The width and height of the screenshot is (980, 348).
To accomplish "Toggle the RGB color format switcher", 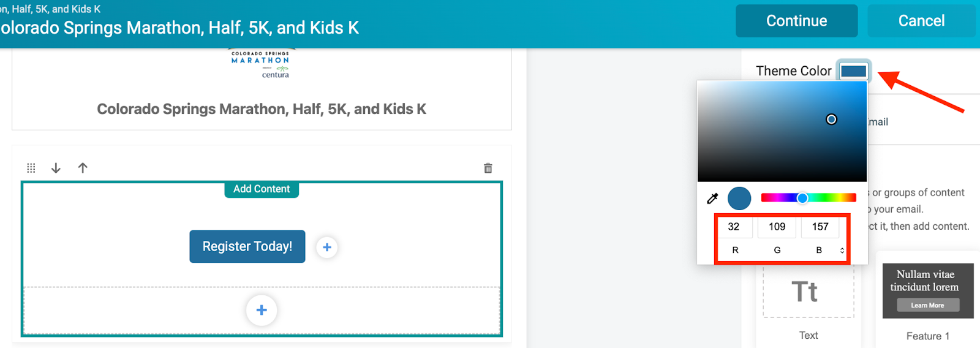I will pos(842,251).
